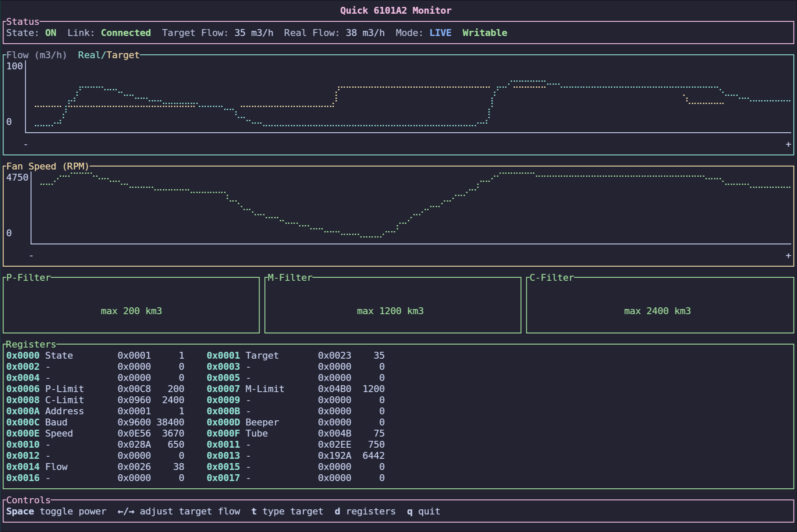The height and width of the screenshot is (532, 797).
Task: Click the 0x000C Baud register entry
Action: point(95,422)
